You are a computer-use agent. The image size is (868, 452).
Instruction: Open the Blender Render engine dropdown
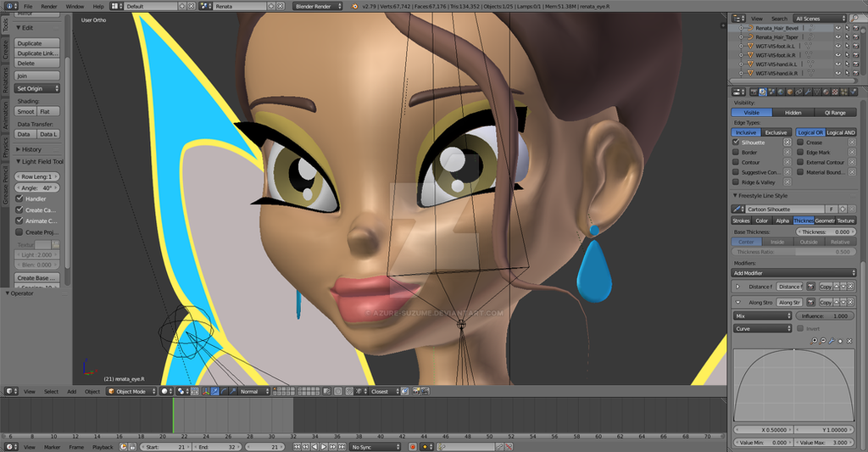[x=317, y=6]
